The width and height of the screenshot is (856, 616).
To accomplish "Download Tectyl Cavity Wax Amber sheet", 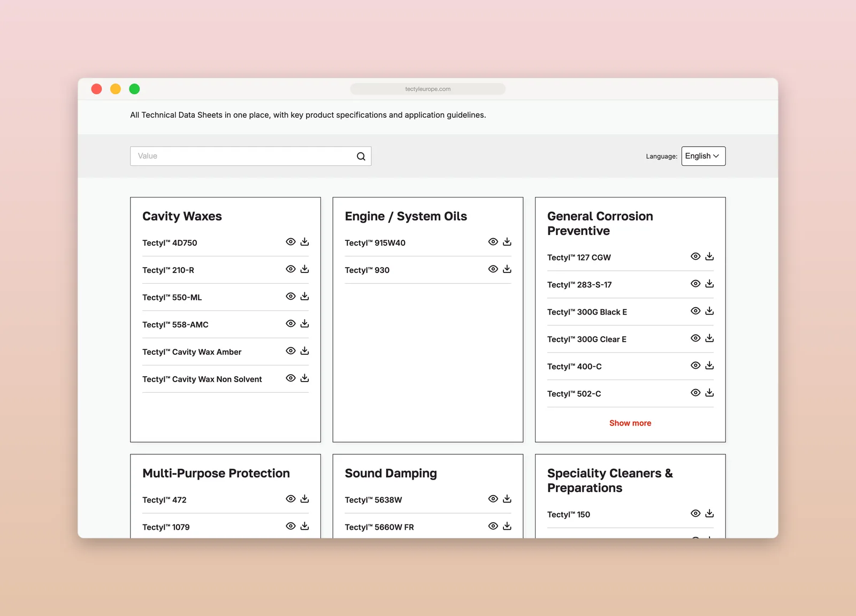I will tap(304, 351).
